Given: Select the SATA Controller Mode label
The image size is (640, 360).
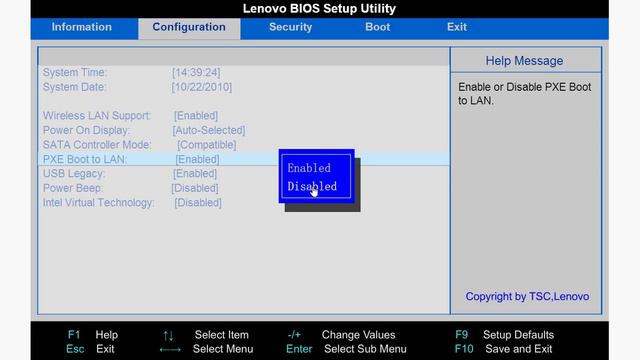Looking at the screenshot, I should (x=97, y=145).
